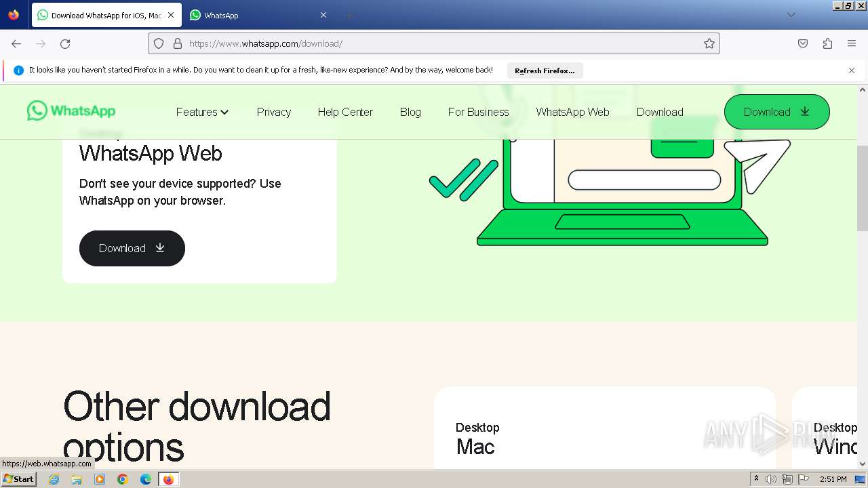Open the Windows Start button
The width and height of the screenshot is (868, 488).
(x=18, y=479)
